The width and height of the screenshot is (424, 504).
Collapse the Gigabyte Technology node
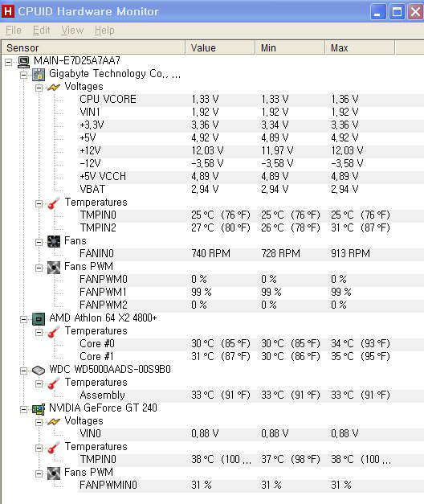[23, 75]
